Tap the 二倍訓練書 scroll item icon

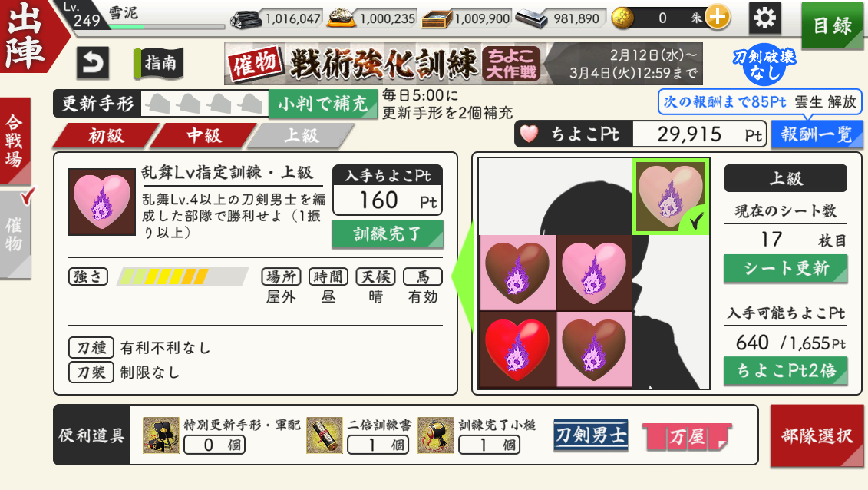pos(324,435)
